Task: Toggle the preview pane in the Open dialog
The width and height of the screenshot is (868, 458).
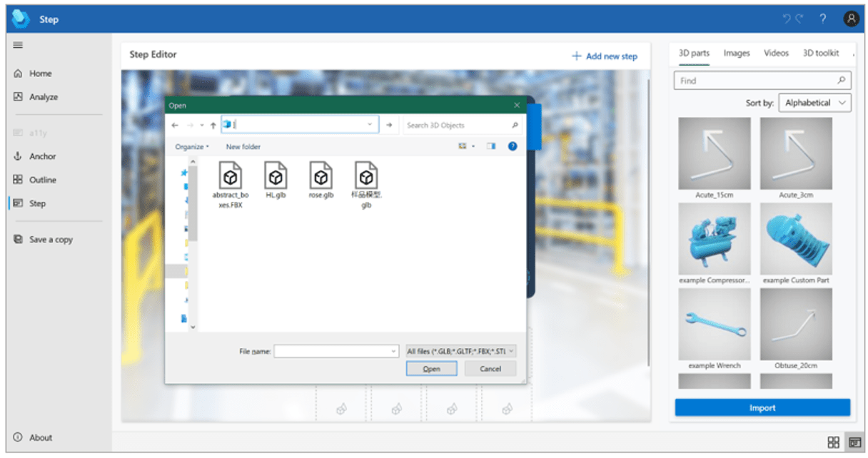Action: tap(491, 146)
